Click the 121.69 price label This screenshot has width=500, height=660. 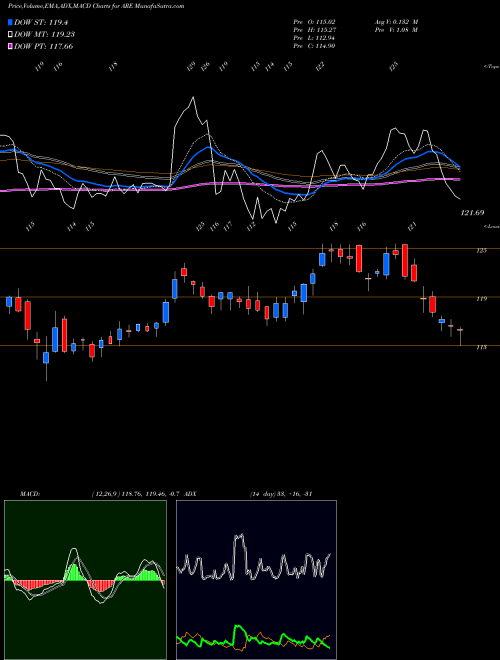point(472,213)
